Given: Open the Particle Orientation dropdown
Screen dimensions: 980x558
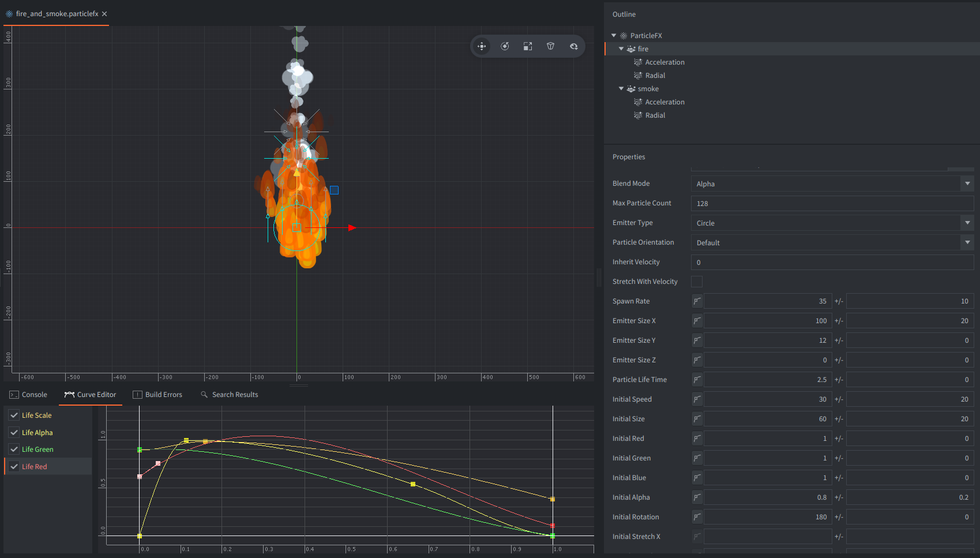Looking at the screenshot, I should [832, 243].
